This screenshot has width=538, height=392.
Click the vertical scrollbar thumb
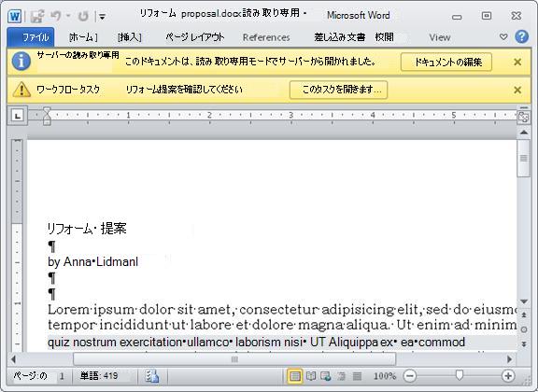pos(524,158)
